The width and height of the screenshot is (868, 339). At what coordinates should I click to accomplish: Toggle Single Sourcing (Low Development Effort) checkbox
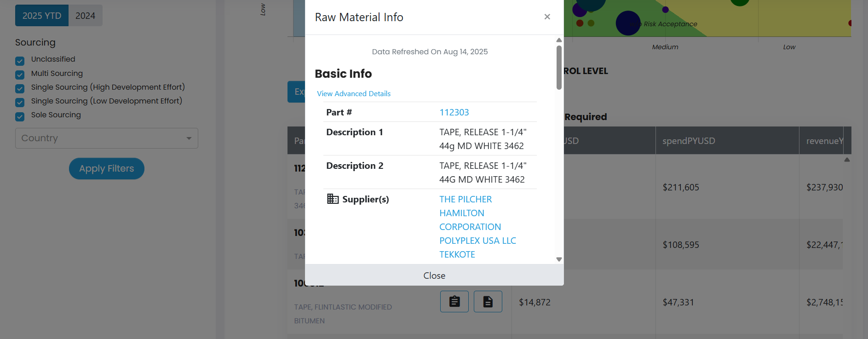20,102
